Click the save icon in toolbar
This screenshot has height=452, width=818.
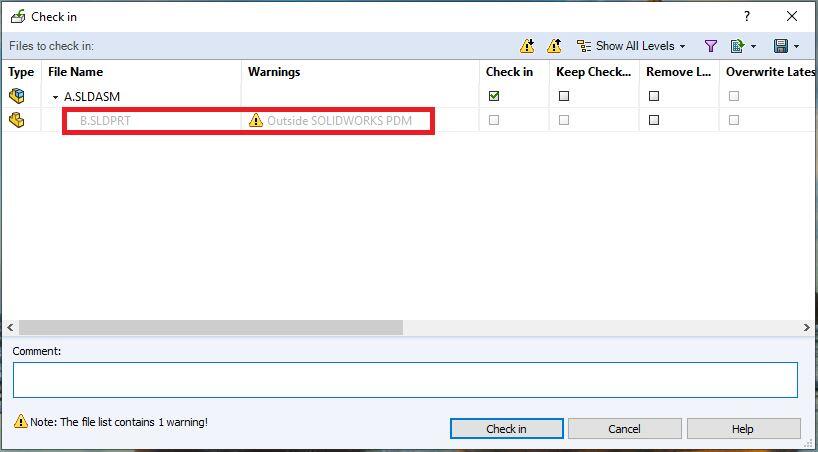point(781,46)
